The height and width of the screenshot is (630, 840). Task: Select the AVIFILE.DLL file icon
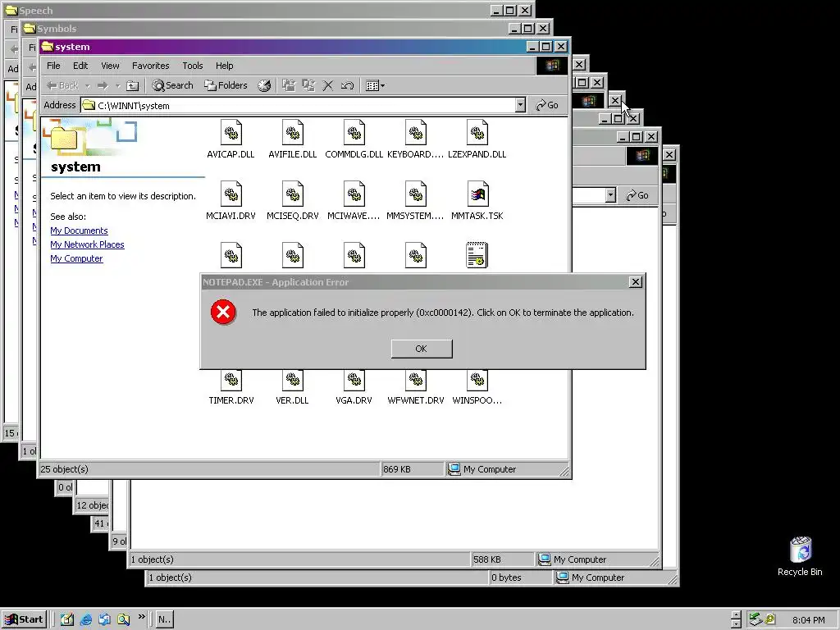[x=293, y=132]
